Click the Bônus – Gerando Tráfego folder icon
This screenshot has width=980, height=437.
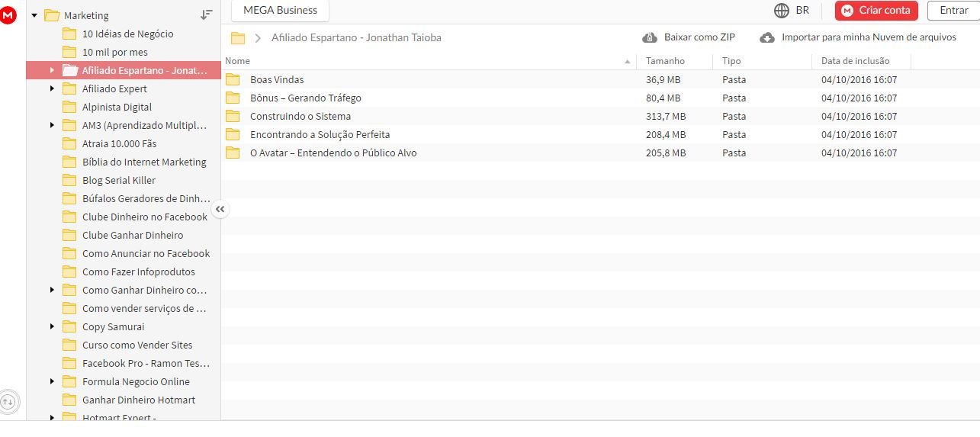(233, 98)
